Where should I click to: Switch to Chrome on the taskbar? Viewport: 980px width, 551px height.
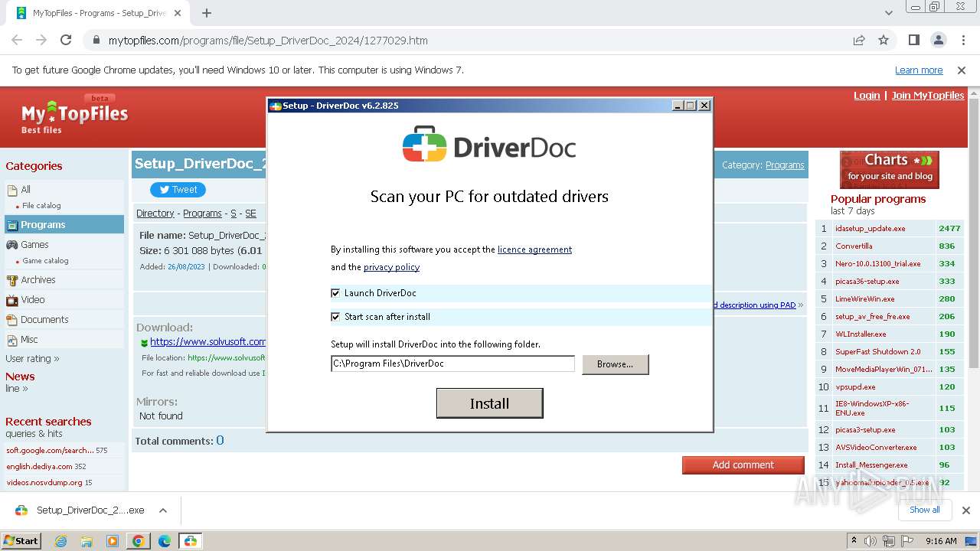[x=139, y=541]
